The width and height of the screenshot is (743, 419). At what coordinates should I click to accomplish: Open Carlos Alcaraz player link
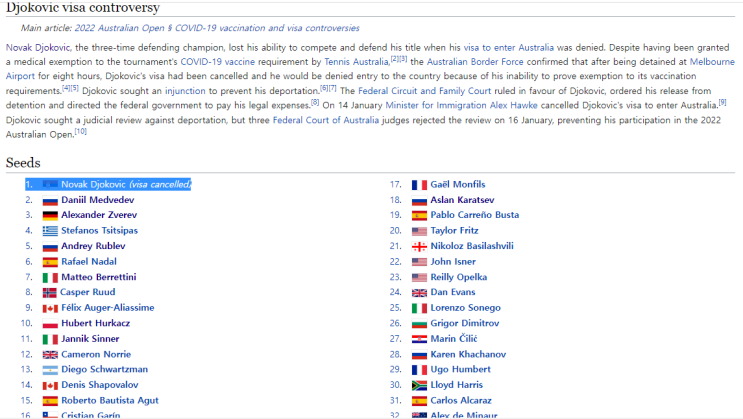pos(461,401)
